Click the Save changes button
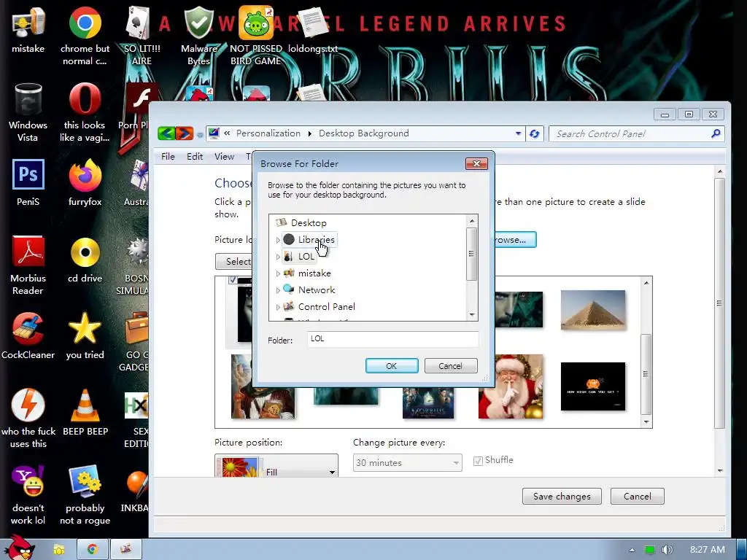This screenshot has height=560, width=747. 562,496
